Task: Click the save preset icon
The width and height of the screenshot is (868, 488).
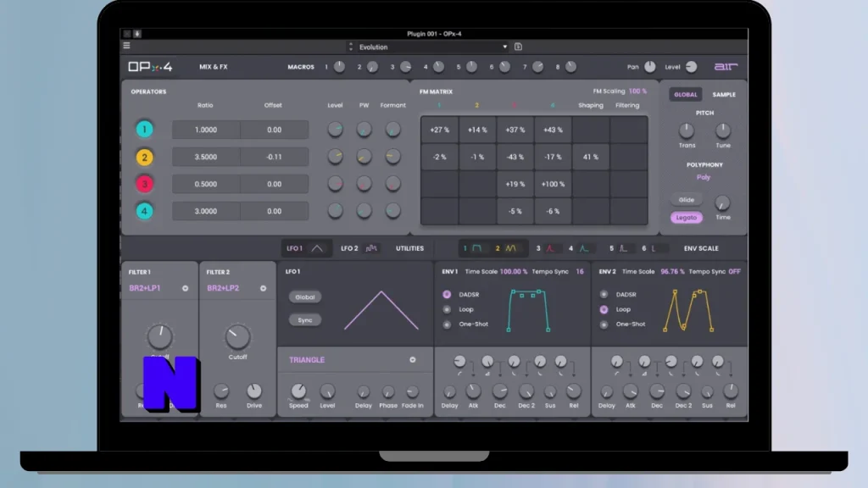Action: 518,47
